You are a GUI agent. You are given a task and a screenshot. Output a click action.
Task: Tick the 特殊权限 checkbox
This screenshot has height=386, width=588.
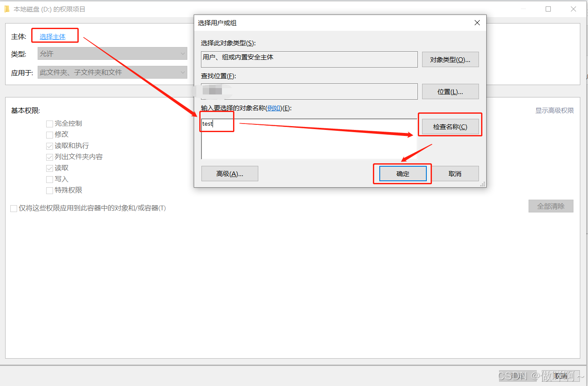50,190
